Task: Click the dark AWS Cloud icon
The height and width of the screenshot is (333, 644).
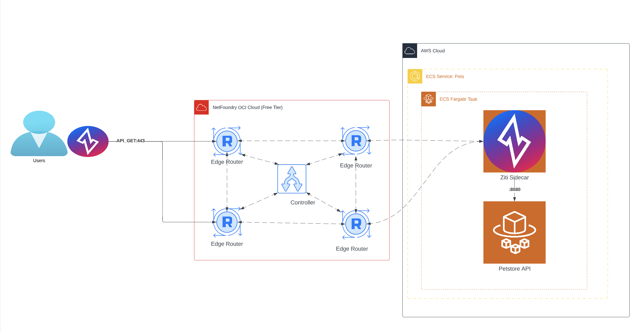Action: 409,51
